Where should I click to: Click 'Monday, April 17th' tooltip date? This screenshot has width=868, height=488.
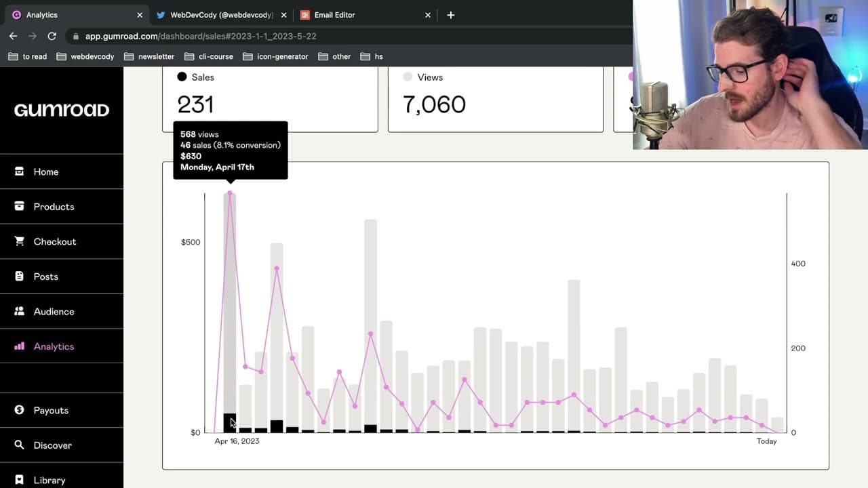pyautogui.click(x=217, y=167)
